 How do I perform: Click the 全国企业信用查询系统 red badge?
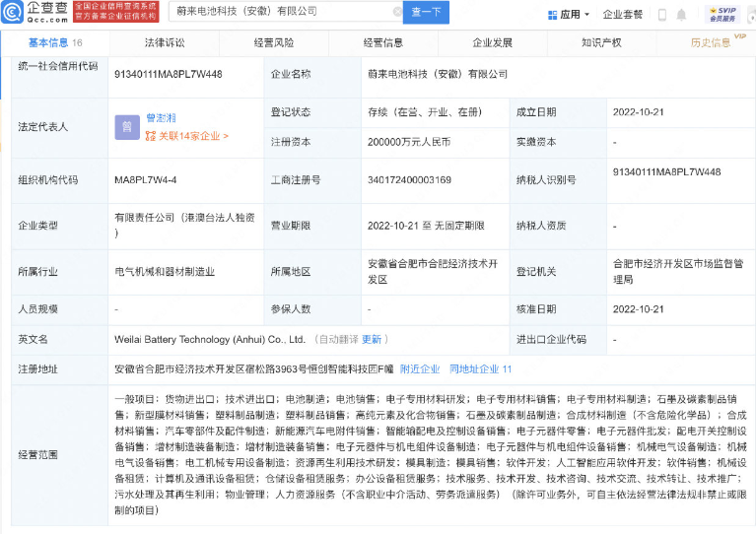(x=115, y=12)
